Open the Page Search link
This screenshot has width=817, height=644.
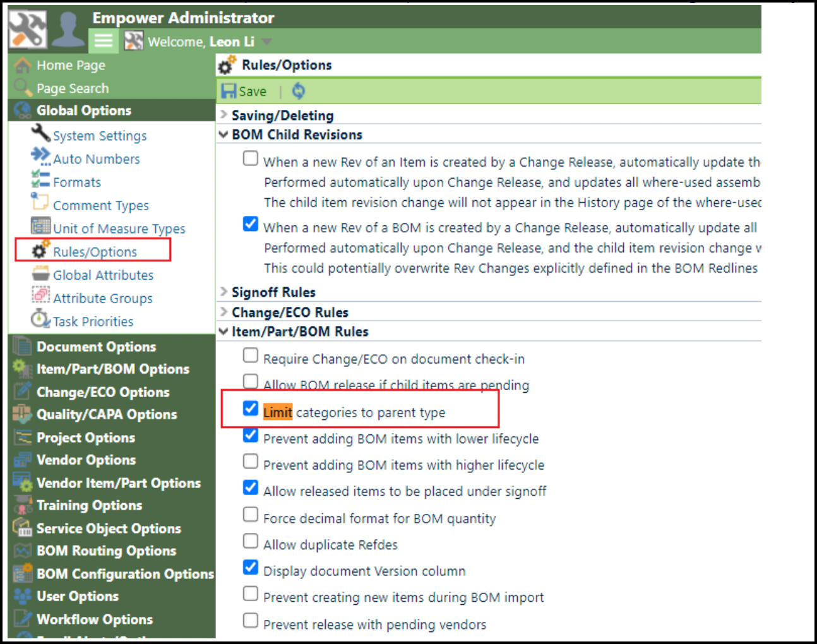[73, 88]
